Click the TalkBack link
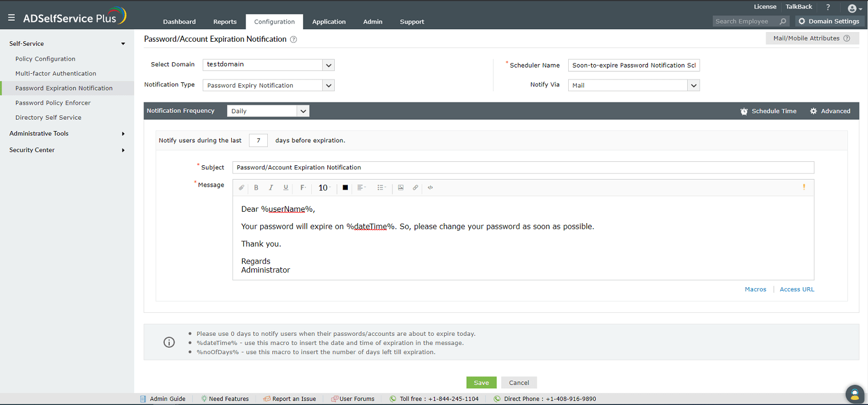868x405 pixels. [799, 7]
